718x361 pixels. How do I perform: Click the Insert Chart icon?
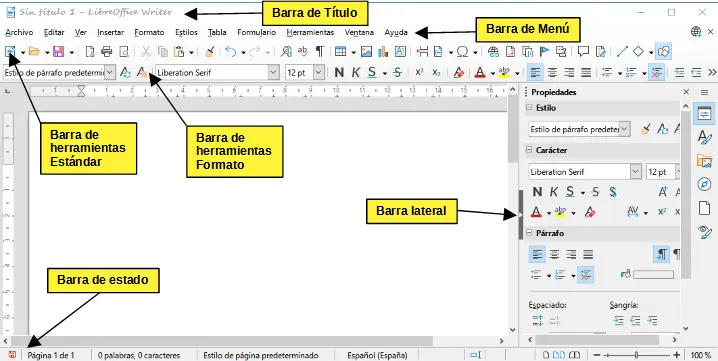(383, 51)
